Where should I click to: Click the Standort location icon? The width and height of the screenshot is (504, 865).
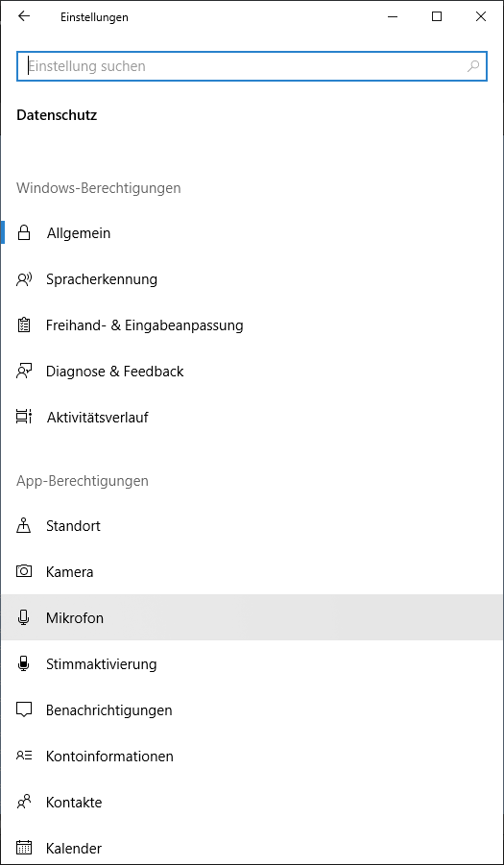[24, 526]
